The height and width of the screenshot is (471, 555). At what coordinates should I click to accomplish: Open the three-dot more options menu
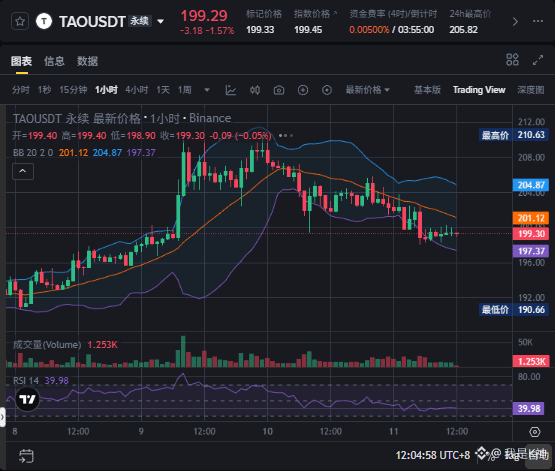[538, 21]
